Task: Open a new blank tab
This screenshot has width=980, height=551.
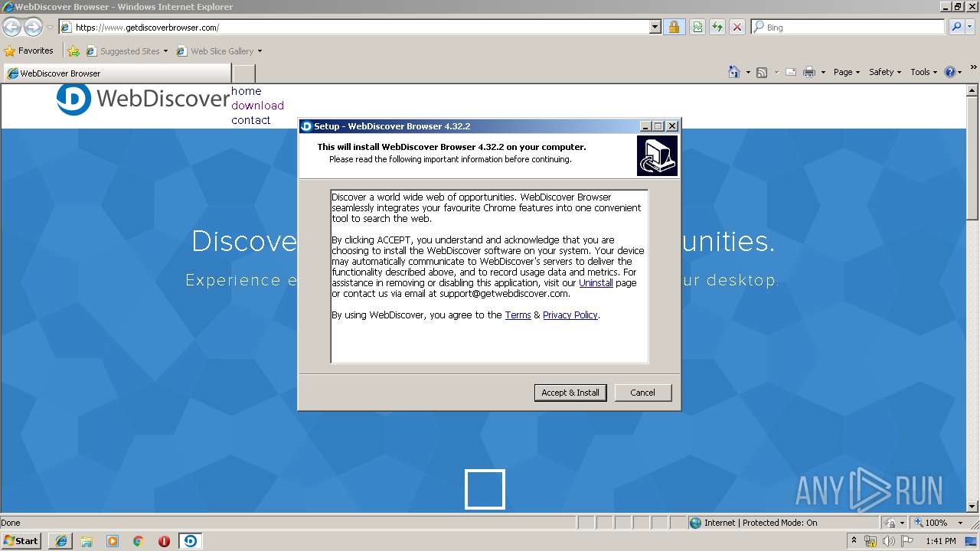Action: coord(243,73)
